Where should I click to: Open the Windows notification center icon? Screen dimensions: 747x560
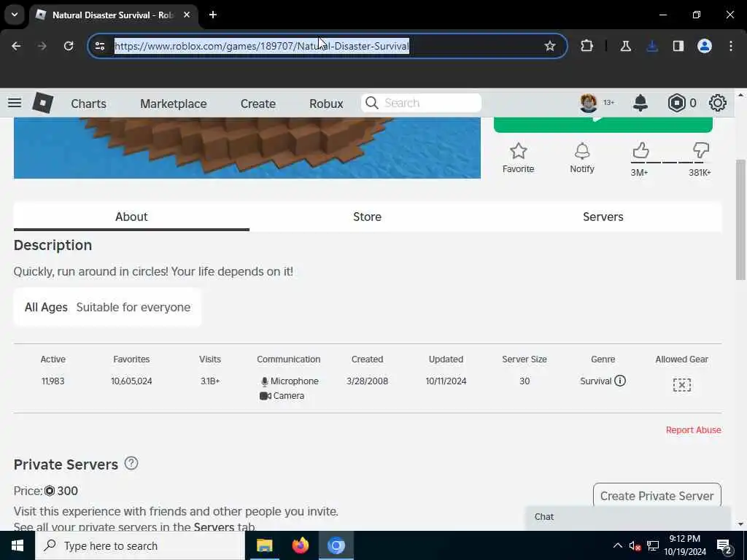[x=724, y=545]
